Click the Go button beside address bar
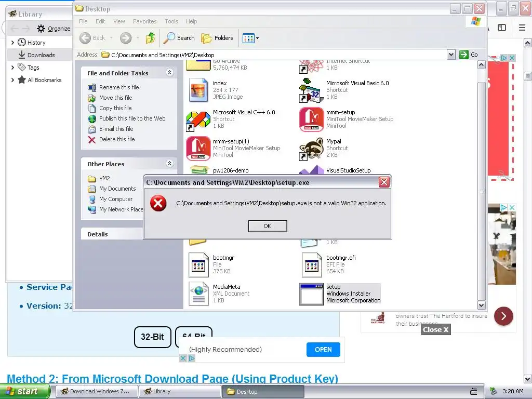Viewport: 532px width, 399px height. [469, 55]
